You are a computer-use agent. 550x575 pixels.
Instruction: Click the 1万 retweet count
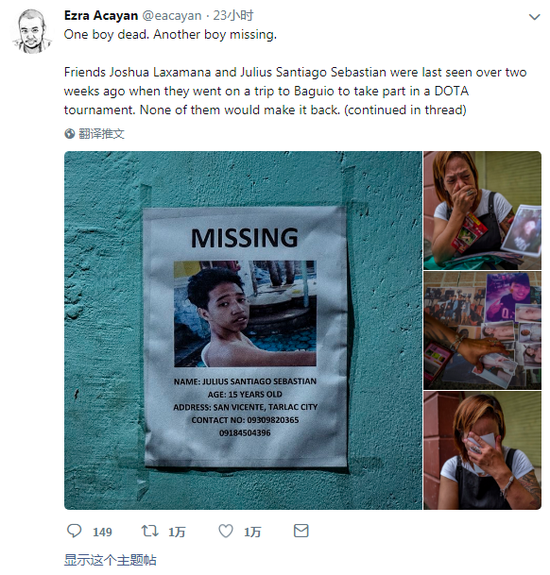pyautogui.click(x=177, y=532)
